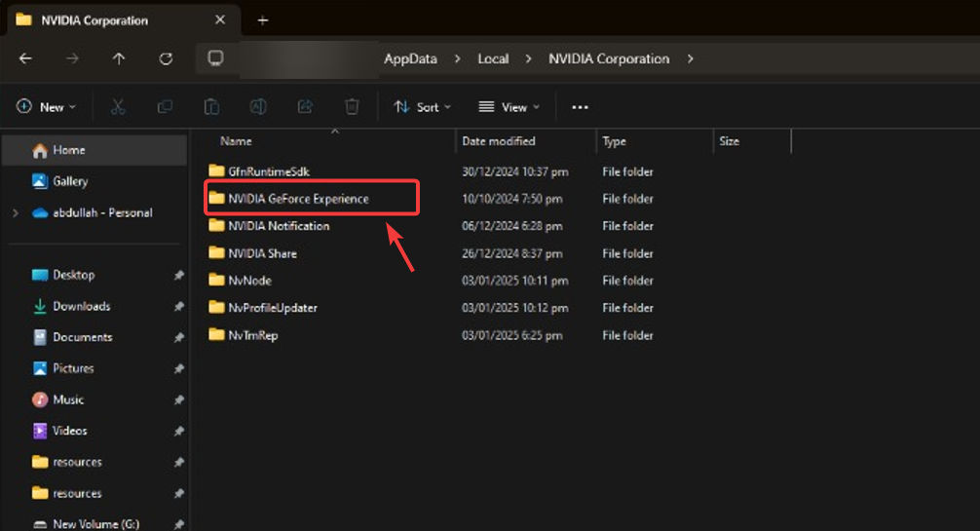Navigate back with the back arrow
The width and height of the screenshot is (980, 531).
click(x=26, y=58)
